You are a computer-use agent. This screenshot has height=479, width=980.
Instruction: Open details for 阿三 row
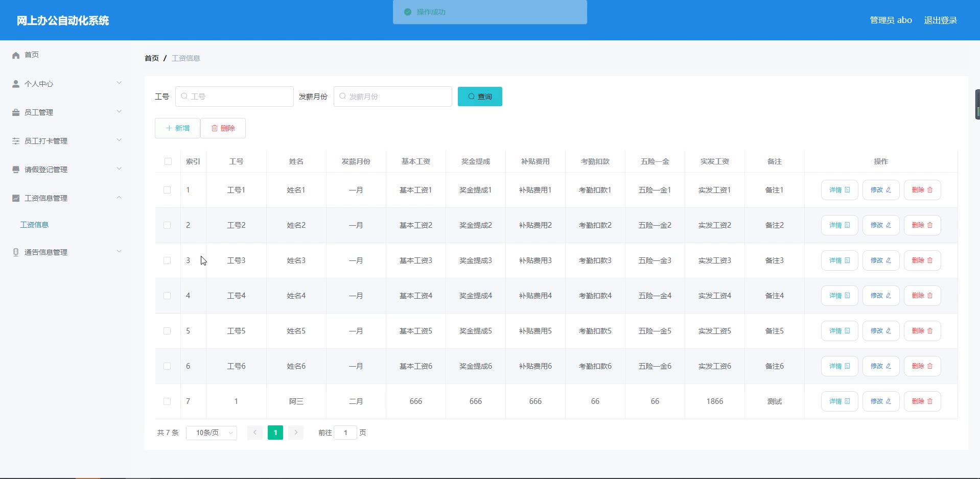[x=839, y=401]
